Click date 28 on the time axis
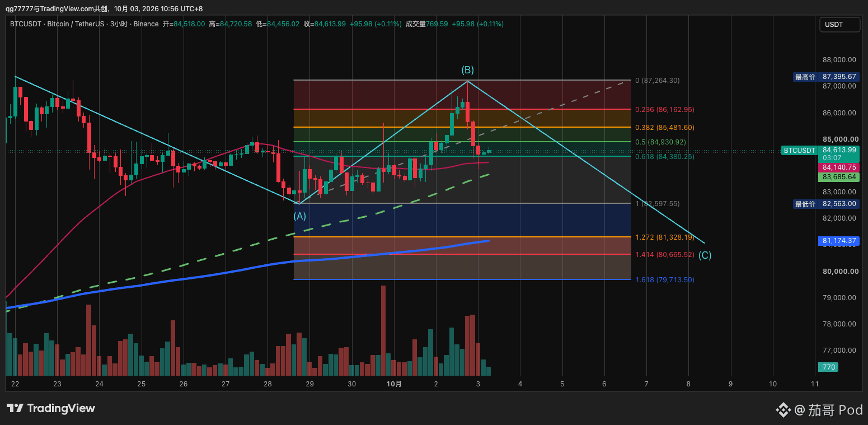This screenshot has height=425, width=868. tap(268, 384)
